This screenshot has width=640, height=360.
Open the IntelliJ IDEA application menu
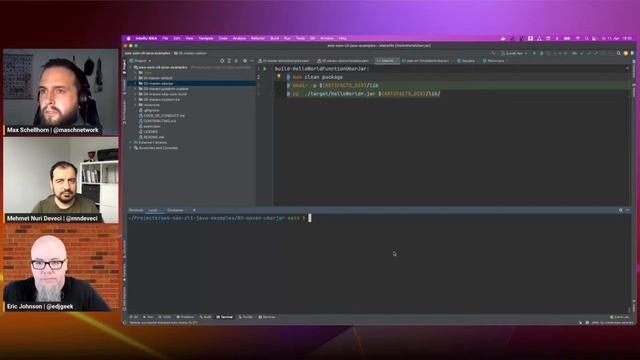146,38
